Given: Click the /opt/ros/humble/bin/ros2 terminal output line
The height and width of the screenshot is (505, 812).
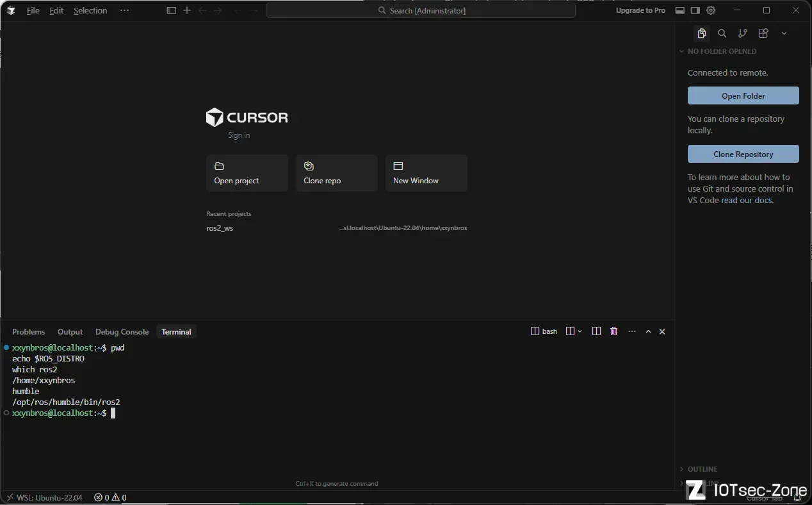Looking at the screenshot, I should click(66, 402).
